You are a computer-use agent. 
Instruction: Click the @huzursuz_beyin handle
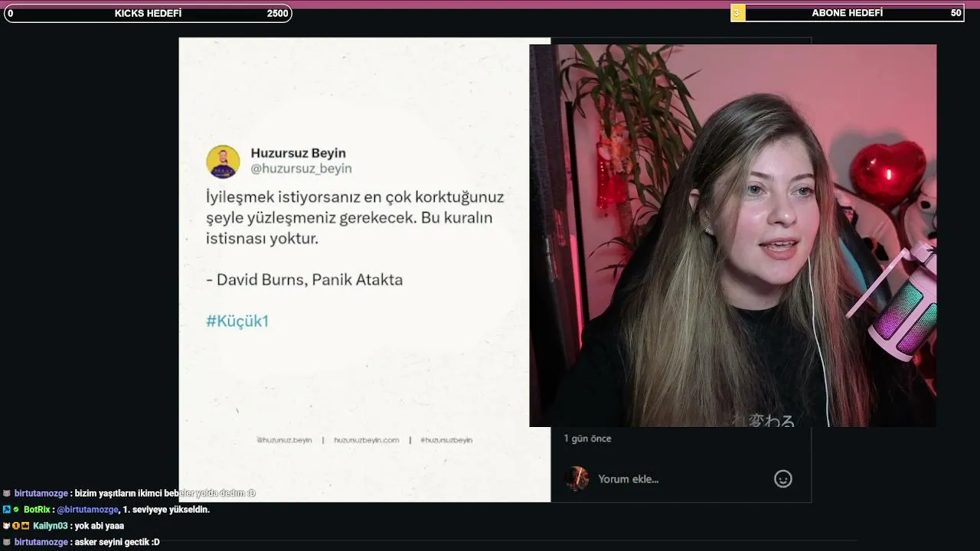[x=301, y=168]
